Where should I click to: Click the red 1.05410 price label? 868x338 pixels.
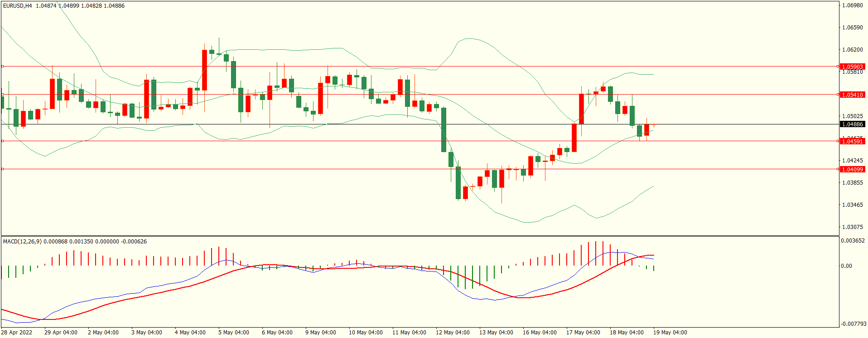click(852, 95)
